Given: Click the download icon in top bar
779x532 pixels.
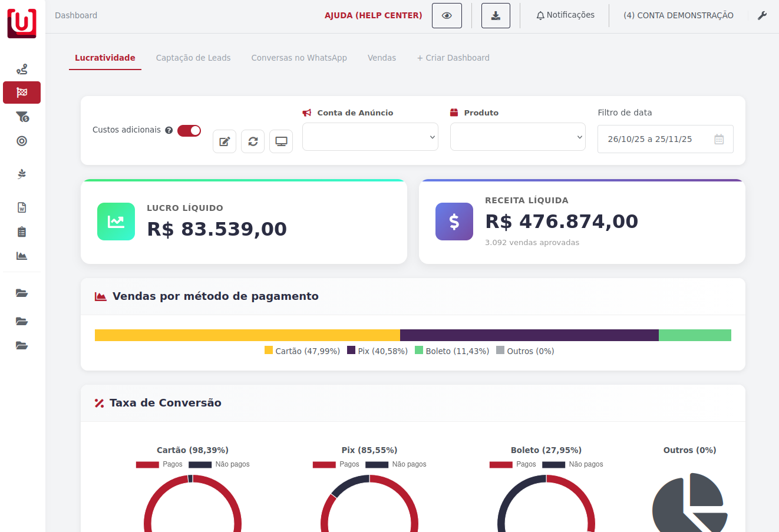Looking at the screenshot, I should click(496, 15).
